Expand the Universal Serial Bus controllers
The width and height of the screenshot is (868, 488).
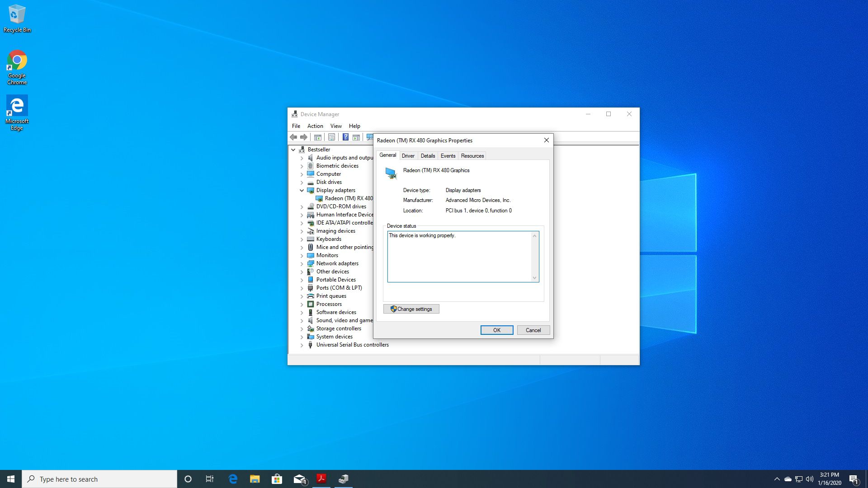(302, 344)
